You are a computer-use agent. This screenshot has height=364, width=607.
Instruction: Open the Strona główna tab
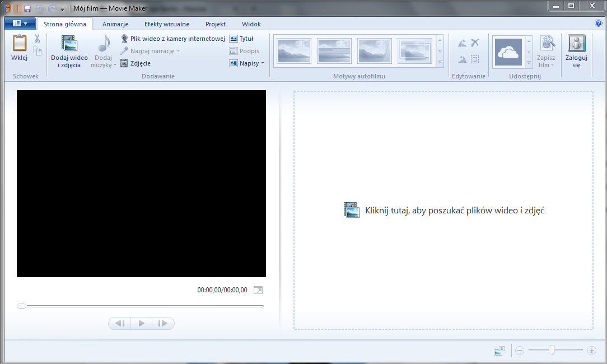click(64, 24)
